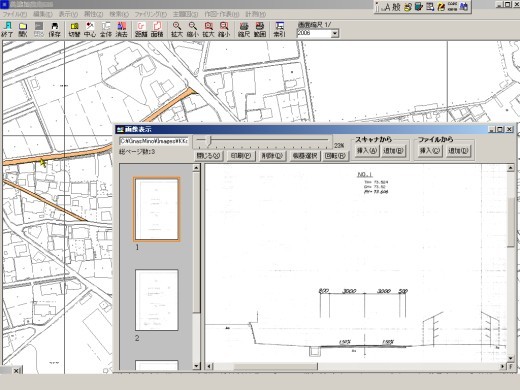Click the vertical scrollbar thumb in image viewer

(510, 223)
